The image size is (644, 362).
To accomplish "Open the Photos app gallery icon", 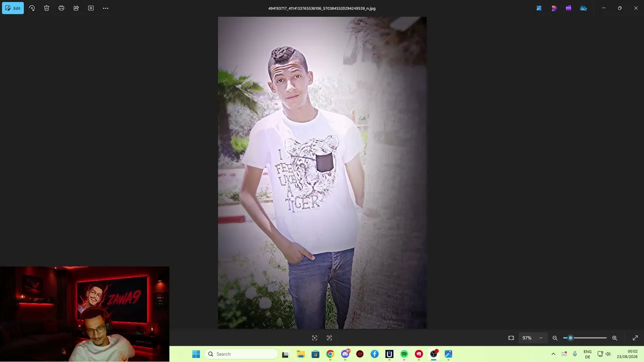I will click(539, 8).
